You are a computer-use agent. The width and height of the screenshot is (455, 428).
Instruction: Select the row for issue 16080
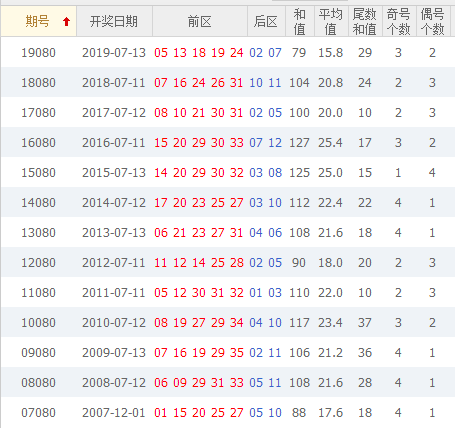[228, 142]
